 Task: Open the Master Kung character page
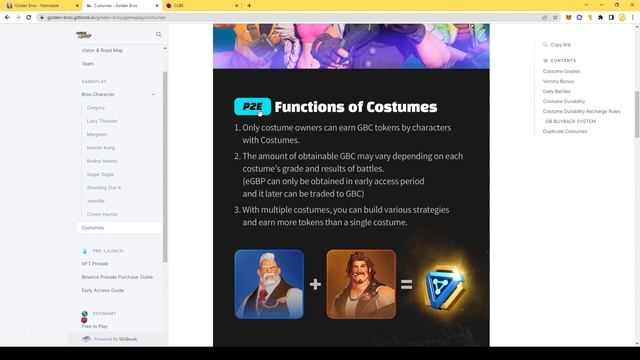tap(101, 148)
